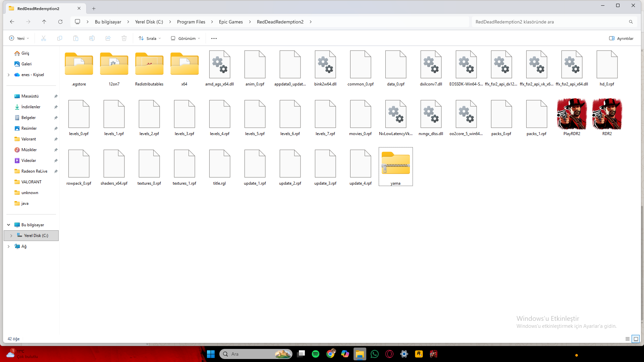Click the Delete trash icon in toolbar
The image size is (644, 362).
124,38
